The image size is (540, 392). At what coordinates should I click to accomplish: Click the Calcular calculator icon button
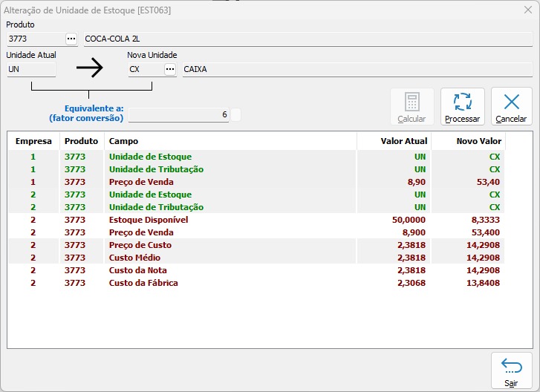click(x=411, y=107)
